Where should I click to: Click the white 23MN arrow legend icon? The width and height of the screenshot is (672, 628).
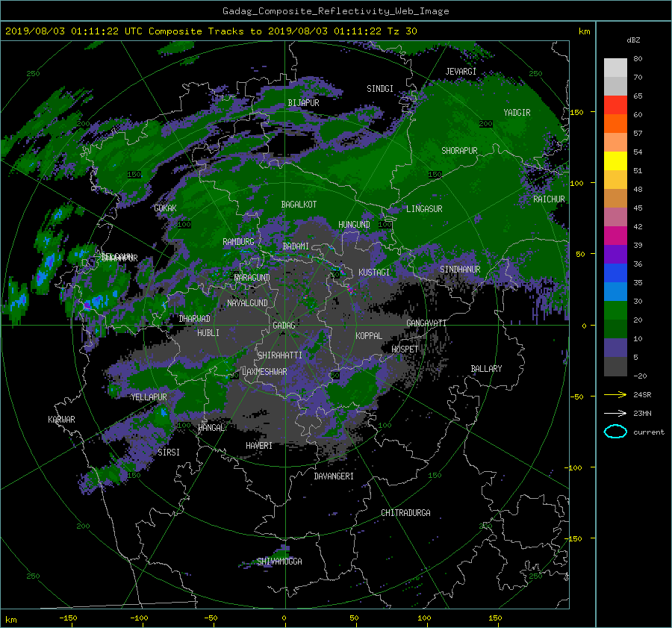615,413
